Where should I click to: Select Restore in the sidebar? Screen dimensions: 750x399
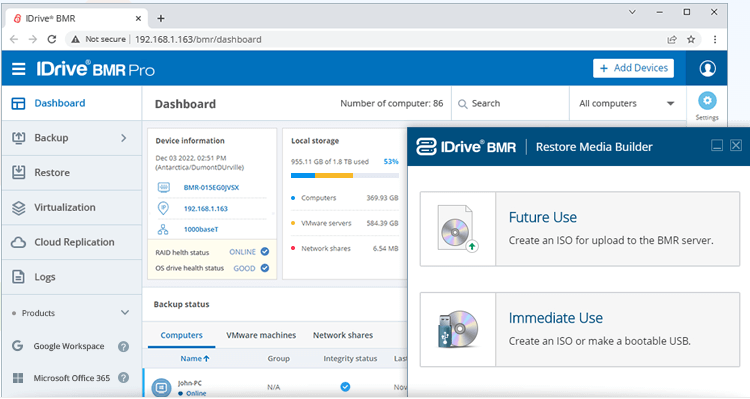(72, 172)
